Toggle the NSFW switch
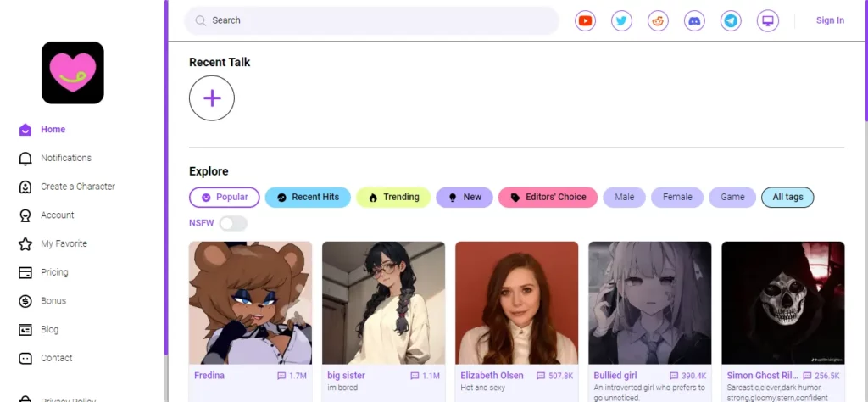The height and width of the screenshot is (402, 868). coord(233,224)
